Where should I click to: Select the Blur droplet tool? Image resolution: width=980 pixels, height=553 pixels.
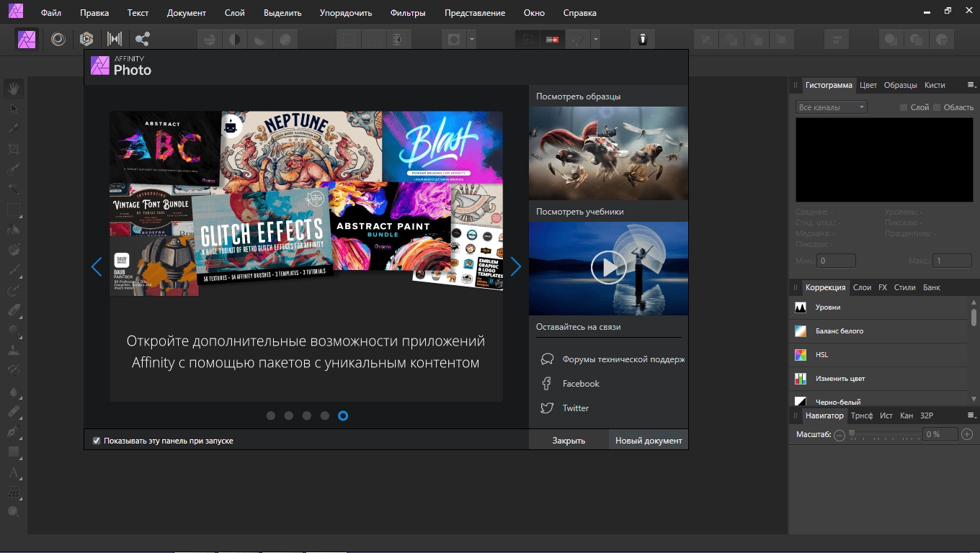14,392
